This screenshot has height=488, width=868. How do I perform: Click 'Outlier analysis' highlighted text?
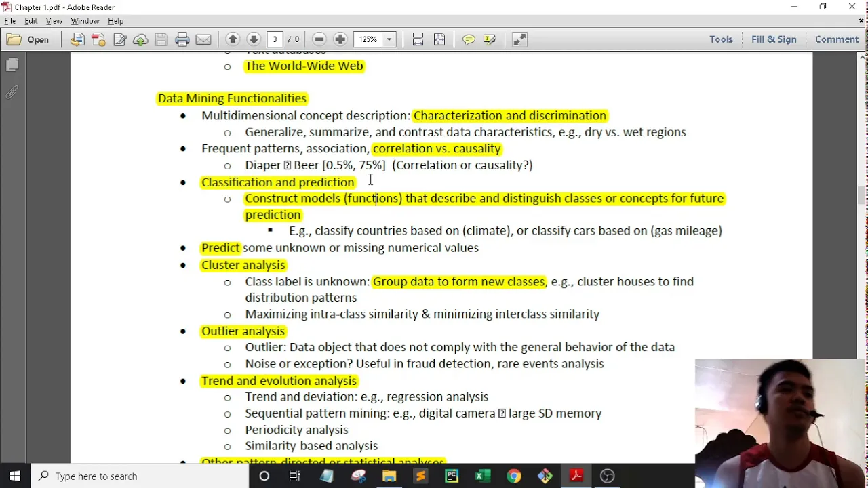[243, 331]
